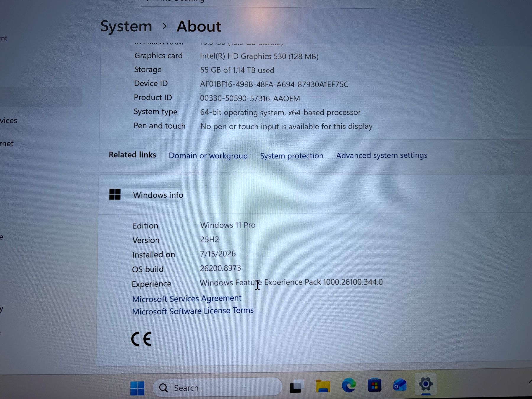Click the Edition label

[145, 226]
